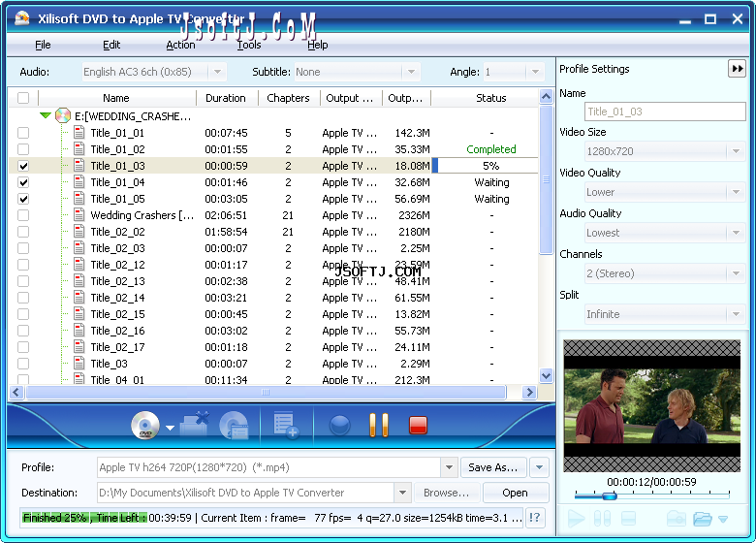The height and width of the screenshot is (543, 756).
Task: Open the File menu
Action: tap(43, 45)
